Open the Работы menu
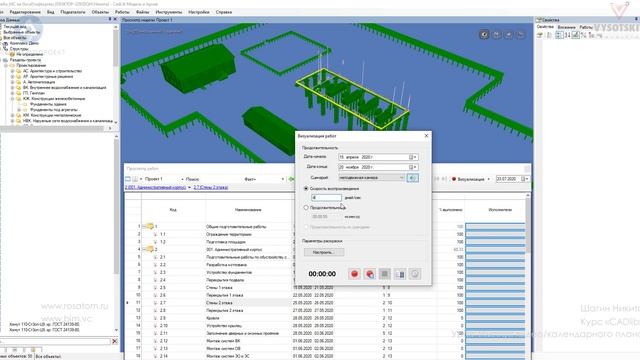 [x=122, y=12]
